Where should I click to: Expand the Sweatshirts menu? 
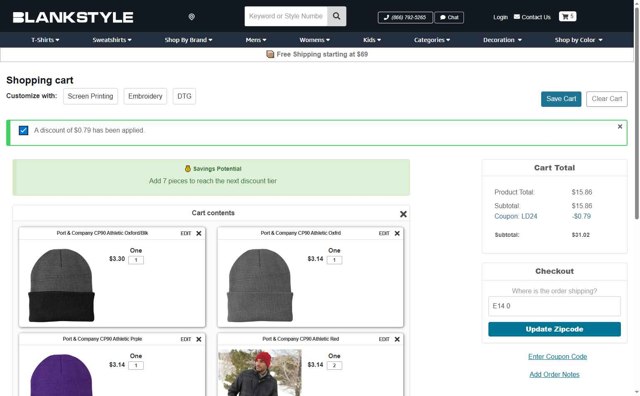tap(112, 40)
